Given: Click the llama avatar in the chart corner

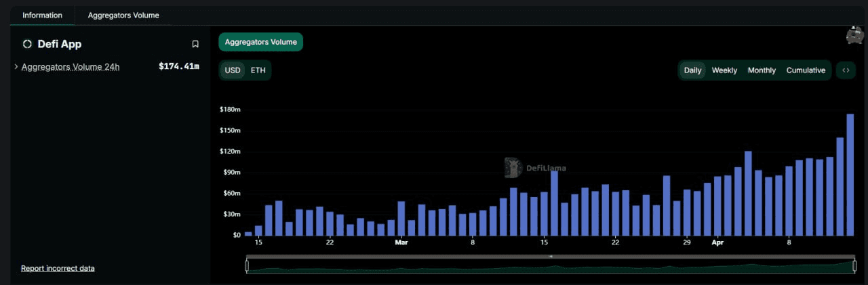Looking at the screenshot, I should [855, 35].
